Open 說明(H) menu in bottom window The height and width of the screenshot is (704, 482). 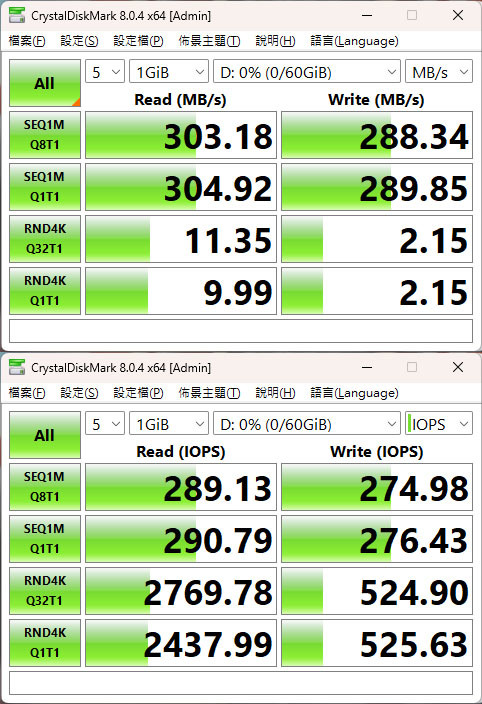click(275, 393)
